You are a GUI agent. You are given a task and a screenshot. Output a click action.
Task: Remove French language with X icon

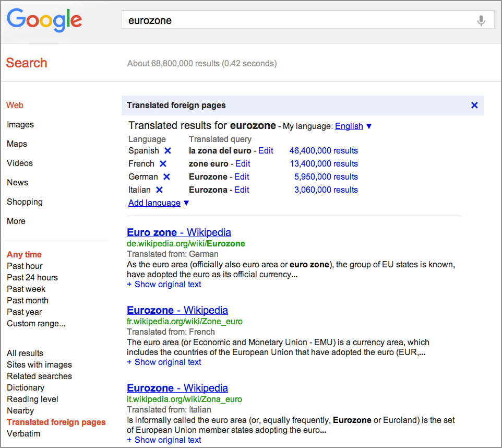click(x=163, y=164)
